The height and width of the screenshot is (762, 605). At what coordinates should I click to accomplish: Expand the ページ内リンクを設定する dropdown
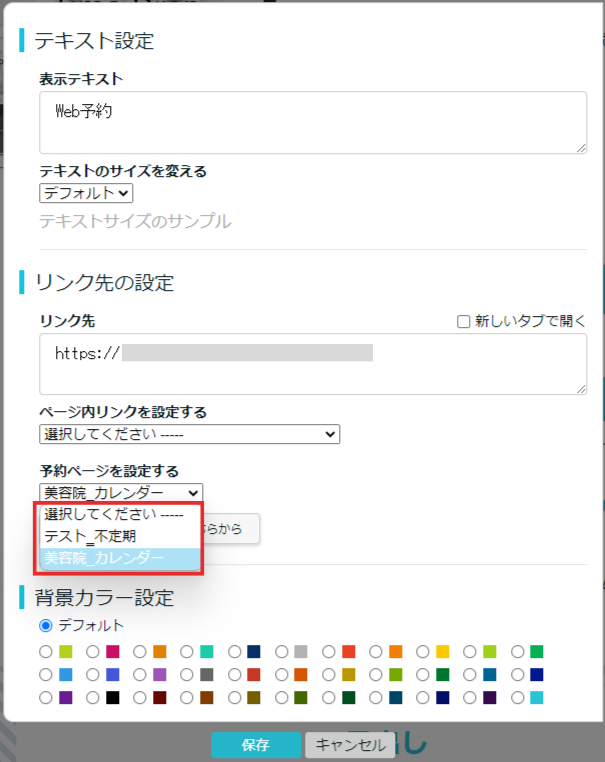click(x=189, y=434)
